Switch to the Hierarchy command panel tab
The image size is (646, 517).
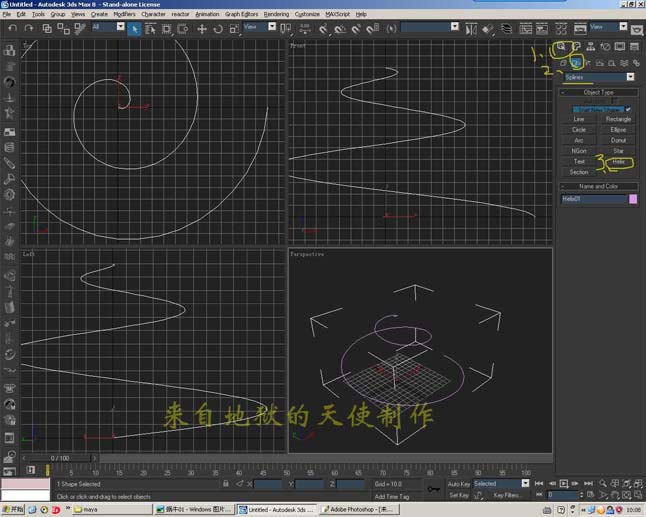click(591, 47)
